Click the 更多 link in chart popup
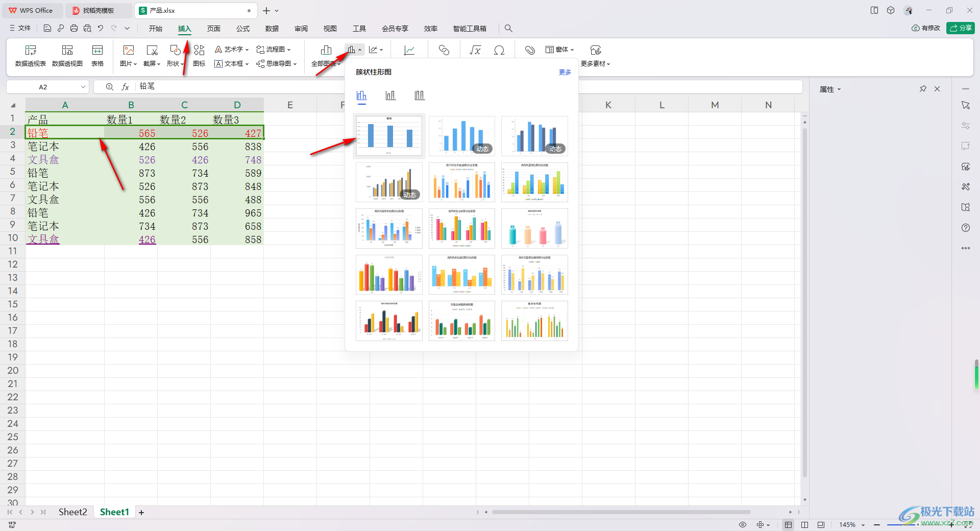Image resolution: width=980 pixels, height=531 pixels. click(x=565, y=73)
